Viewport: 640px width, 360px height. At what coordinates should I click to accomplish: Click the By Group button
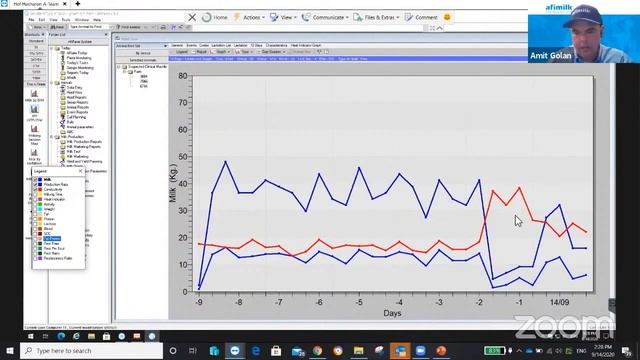click(143, 53)
